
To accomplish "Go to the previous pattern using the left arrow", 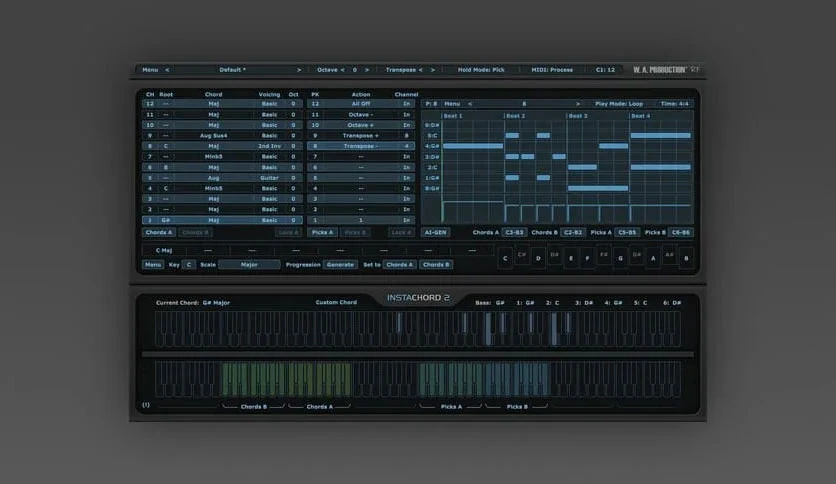I will [470, 104].
